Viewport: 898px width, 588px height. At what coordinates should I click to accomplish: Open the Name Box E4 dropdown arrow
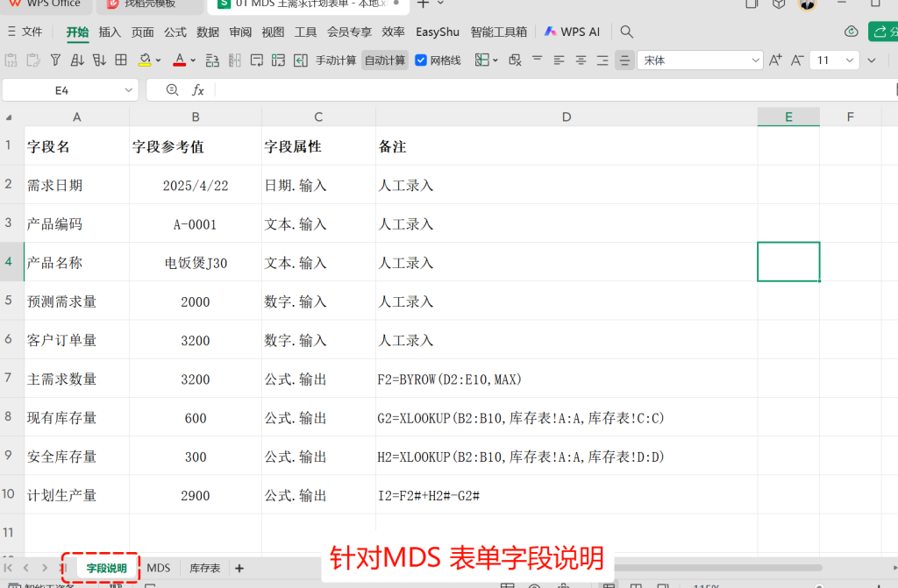128,90
